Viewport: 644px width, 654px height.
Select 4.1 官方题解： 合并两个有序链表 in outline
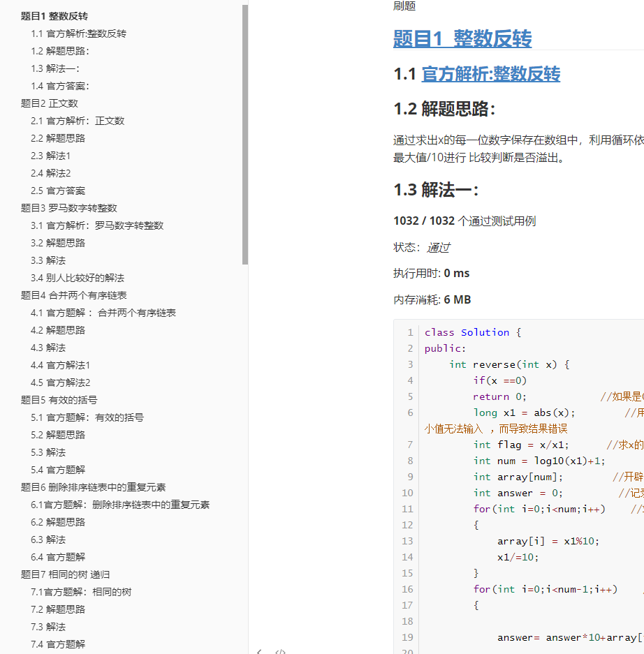(103, 313)
